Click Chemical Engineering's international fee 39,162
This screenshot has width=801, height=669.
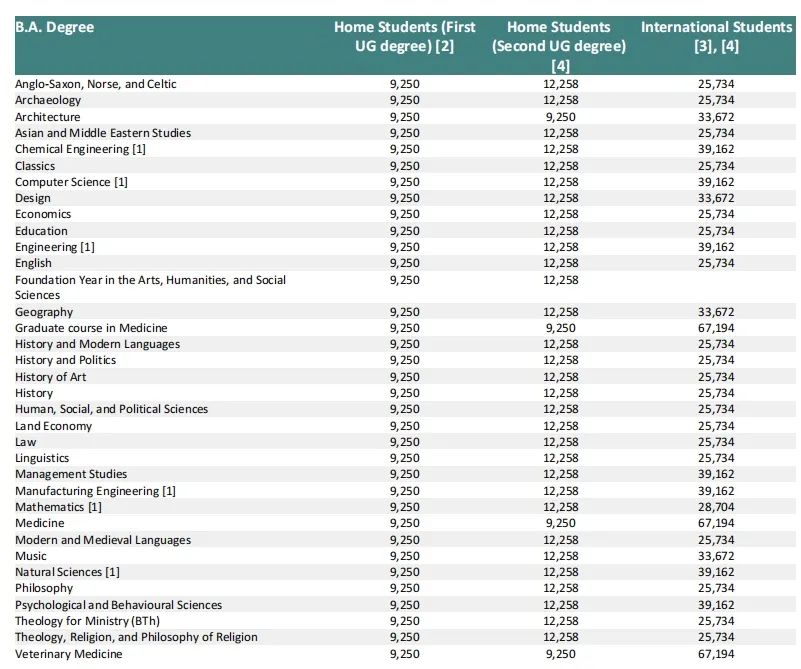coord(716,149)
